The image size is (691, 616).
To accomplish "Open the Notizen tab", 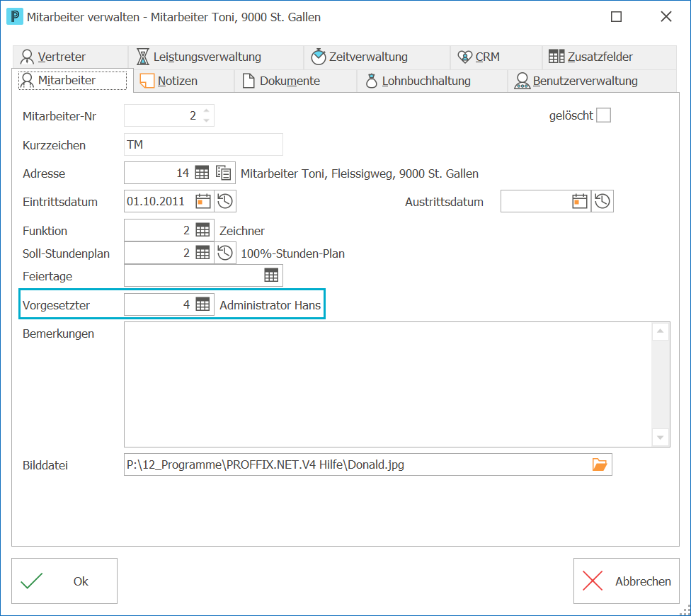I will 184,81.
